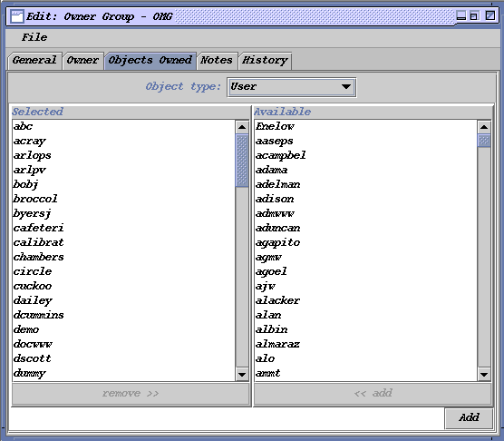
Task: Click the remove >> button
Action: pyautogui.click(x=131, y=394)
